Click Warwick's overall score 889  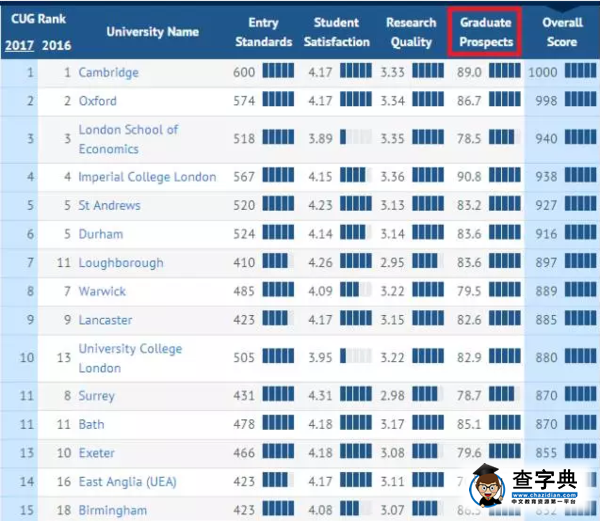click(x=546, y=291)
